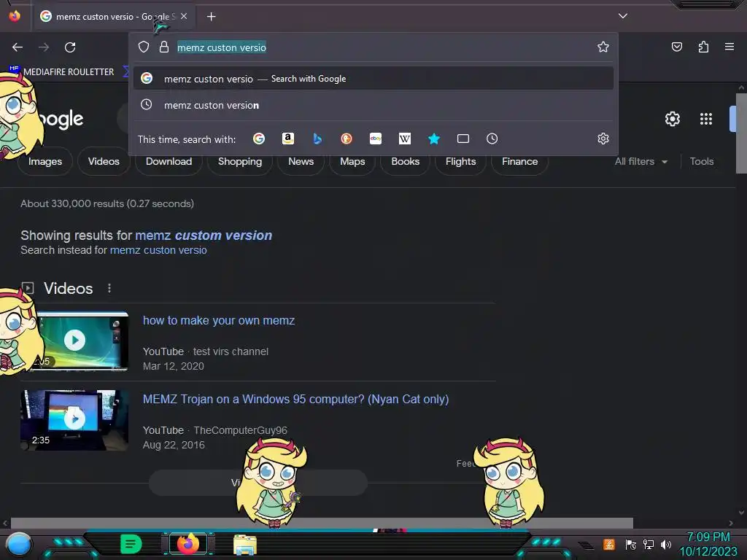Open the Videos section three-dot menu
This screenshot has width=747, height=560.
click(109, 288)
